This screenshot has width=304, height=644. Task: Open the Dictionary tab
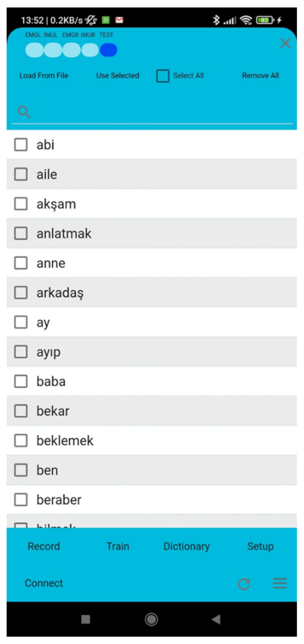(187, 546)
